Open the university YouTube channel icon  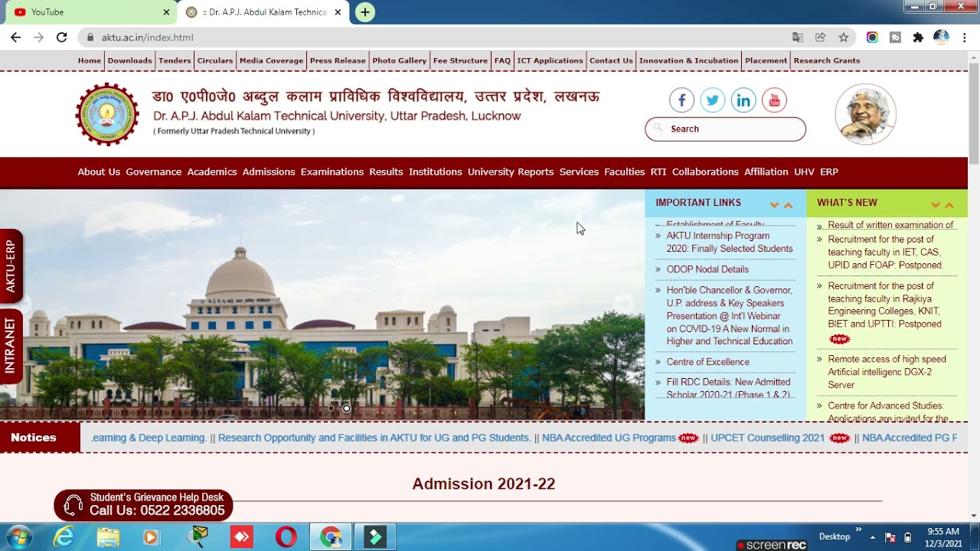tap(774, 100)
